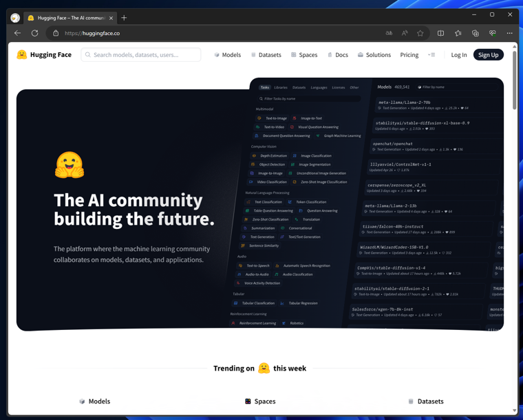Start Read aloud from address bar
The image size is (523, 420).
tap(405, 33)
